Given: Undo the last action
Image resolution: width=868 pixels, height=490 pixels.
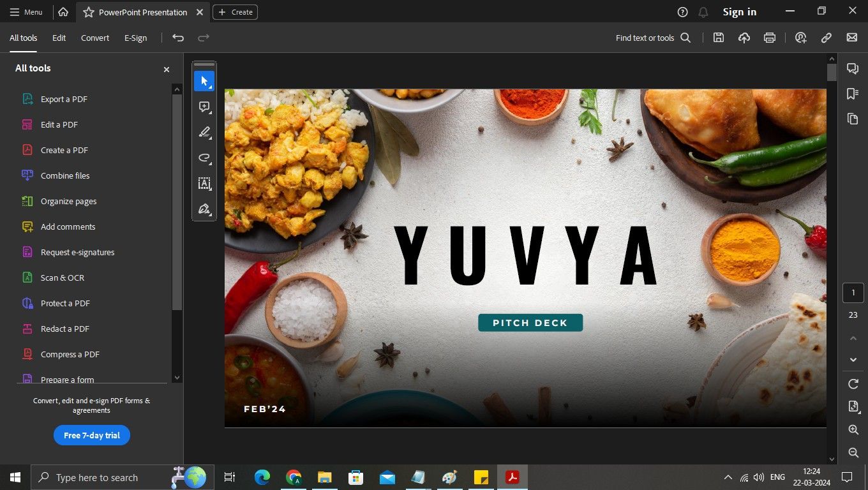Looking at the screenshot, I should pyautogui.click(x=178, y=38).
